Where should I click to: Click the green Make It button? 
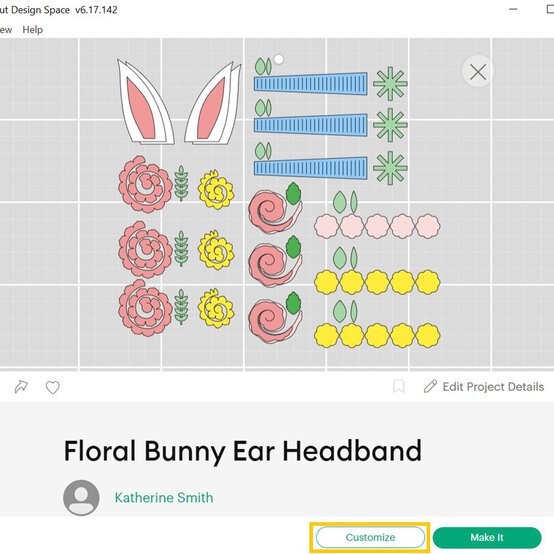click(487, 537)
